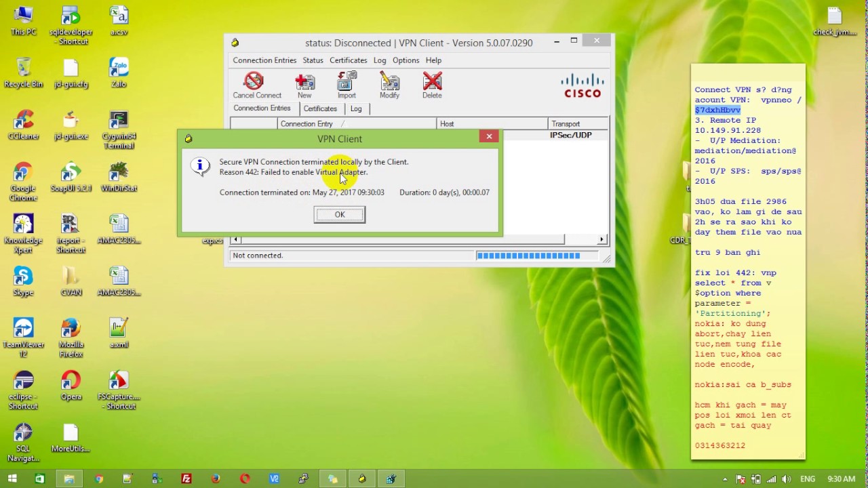Click the WinDirStat desktop icon
868x488 pixels.
[119, 177]
